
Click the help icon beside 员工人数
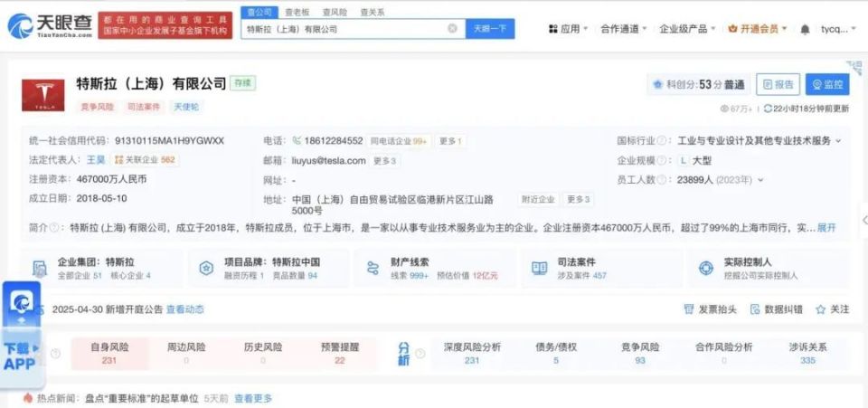[x=663, y=180]
